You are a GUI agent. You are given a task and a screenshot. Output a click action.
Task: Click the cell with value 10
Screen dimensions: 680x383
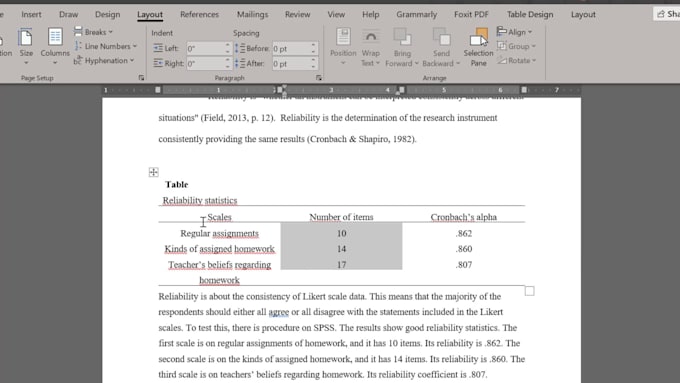341,233
